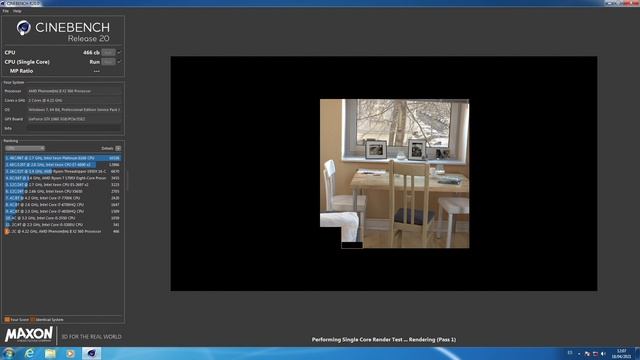Select the Ryzen Threadripper 1950X ranking row
The width and height of the screenshot is (640, 360).
tap(62, 171)
